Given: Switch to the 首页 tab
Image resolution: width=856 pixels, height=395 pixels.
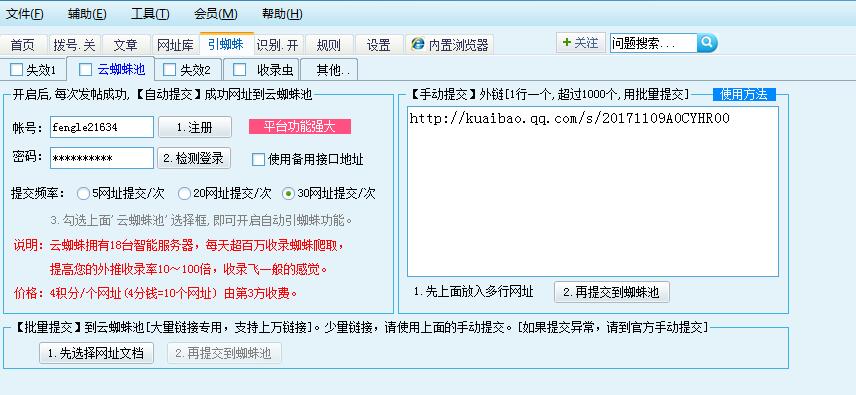Looking at the screenshot, I should (23, 45).
